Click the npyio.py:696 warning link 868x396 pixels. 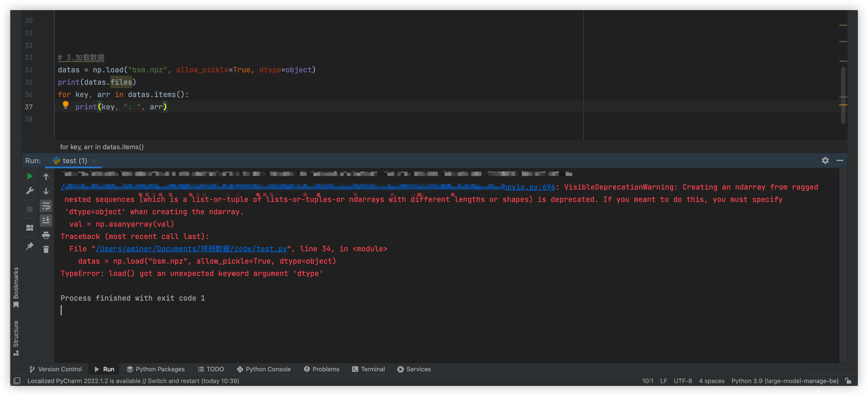click(530, 187)
